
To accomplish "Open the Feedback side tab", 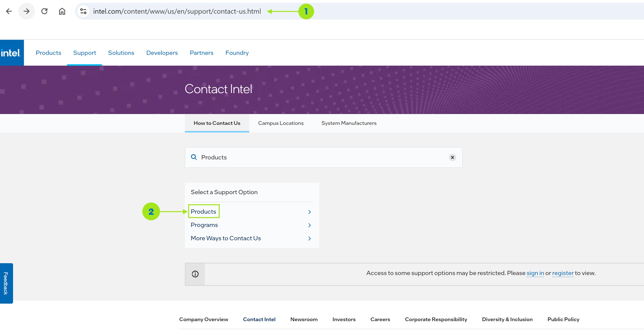I will point(6,283).
